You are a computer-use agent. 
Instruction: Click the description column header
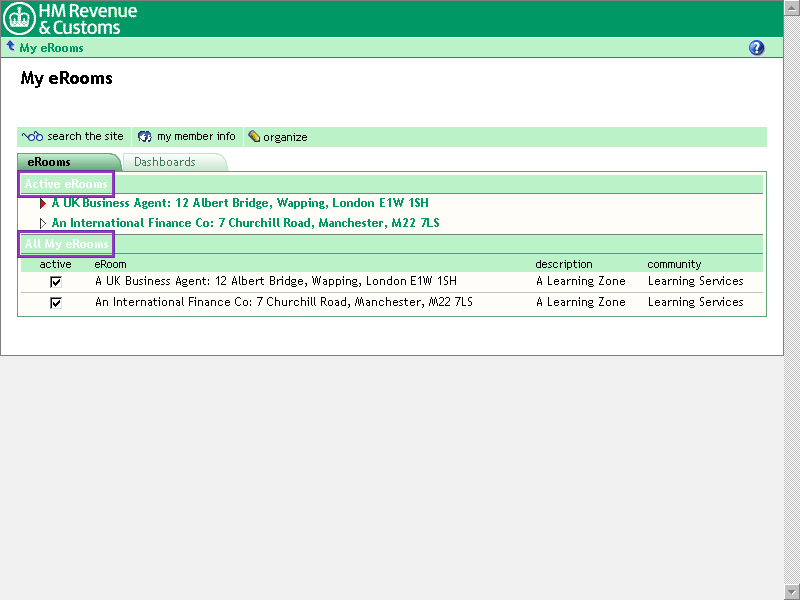563,264
